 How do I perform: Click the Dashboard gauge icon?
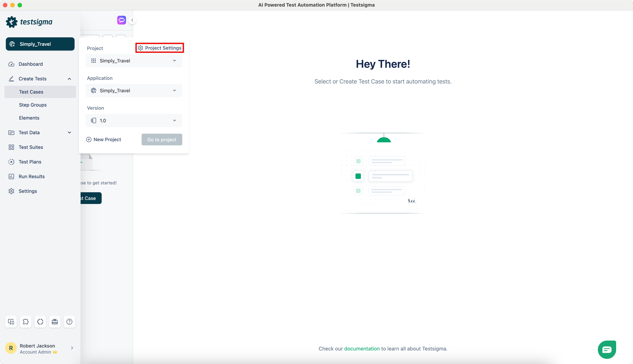point(11,64)
